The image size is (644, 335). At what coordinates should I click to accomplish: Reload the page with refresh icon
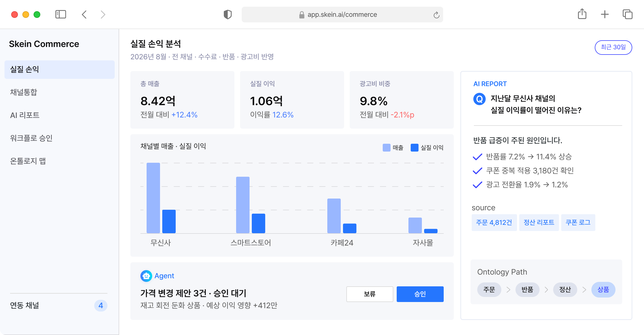click(x=436, y=15)
